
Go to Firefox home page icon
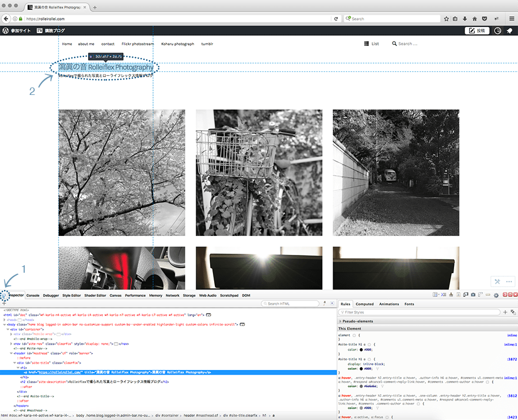(474, 18)
